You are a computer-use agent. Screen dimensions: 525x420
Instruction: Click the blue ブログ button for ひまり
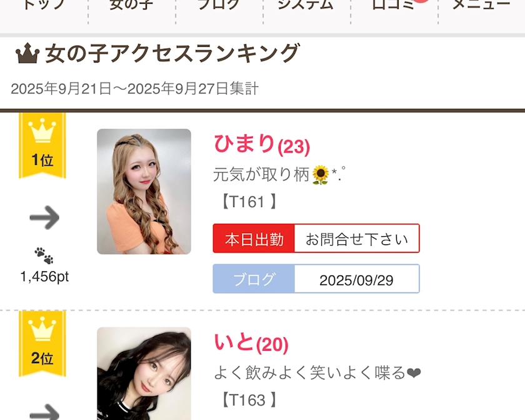(x=254, y=279)
